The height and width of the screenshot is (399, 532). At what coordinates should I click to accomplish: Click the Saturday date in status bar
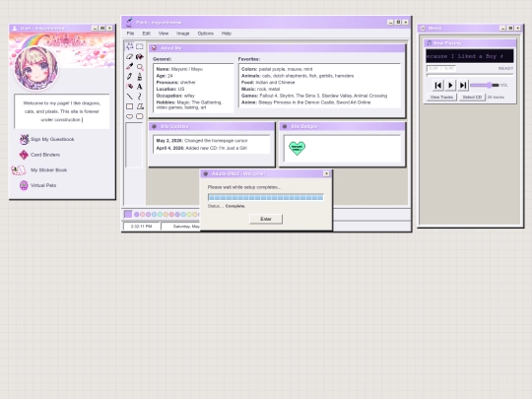pos(181,226)
